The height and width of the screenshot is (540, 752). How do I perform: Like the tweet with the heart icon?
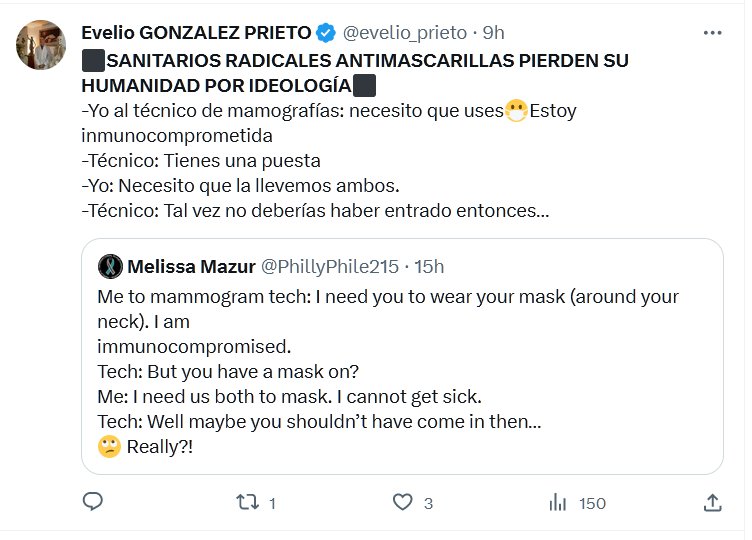pos(403,502)
